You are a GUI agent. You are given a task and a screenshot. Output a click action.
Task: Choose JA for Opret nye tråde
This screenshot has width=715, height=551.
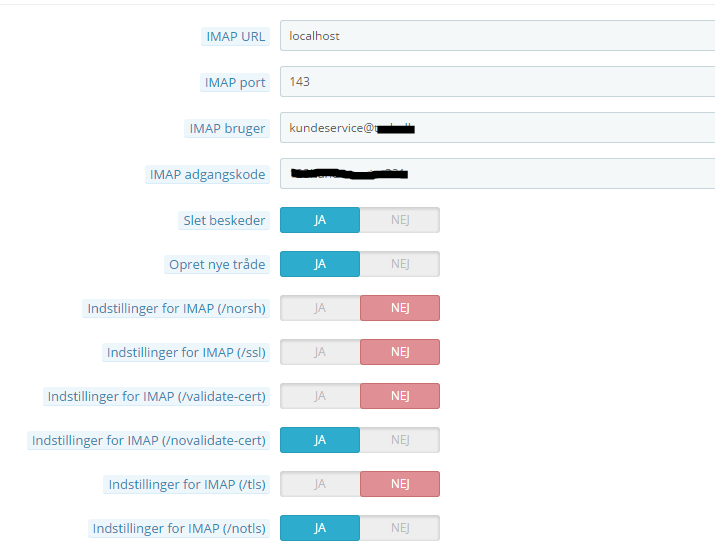[x=320, y=264]
